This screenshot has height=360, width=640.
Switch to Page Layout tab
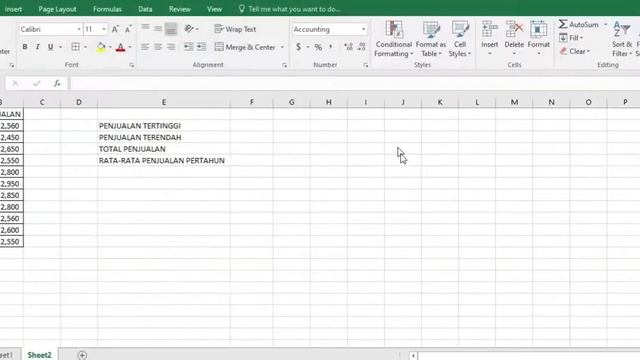click(x=57, y=9)
